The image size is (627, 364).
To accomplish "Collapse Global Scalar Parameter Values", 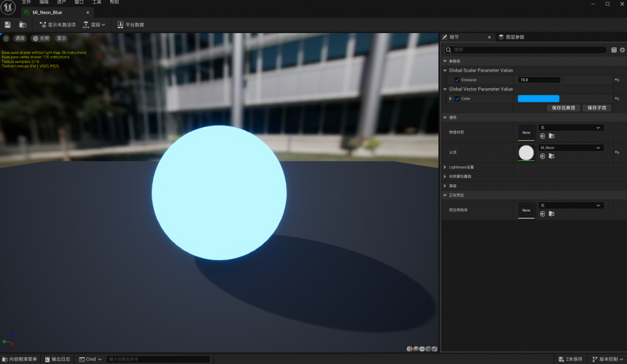I will tap(445, 70).
